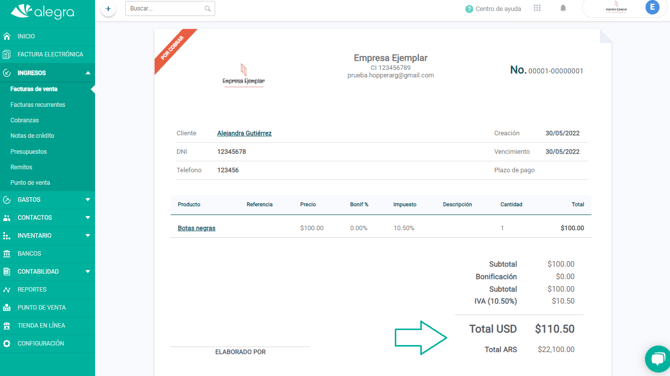Open product Botas negras link
Image resolution: width=670 pixels, height=376 pixels.
(197, 228)
